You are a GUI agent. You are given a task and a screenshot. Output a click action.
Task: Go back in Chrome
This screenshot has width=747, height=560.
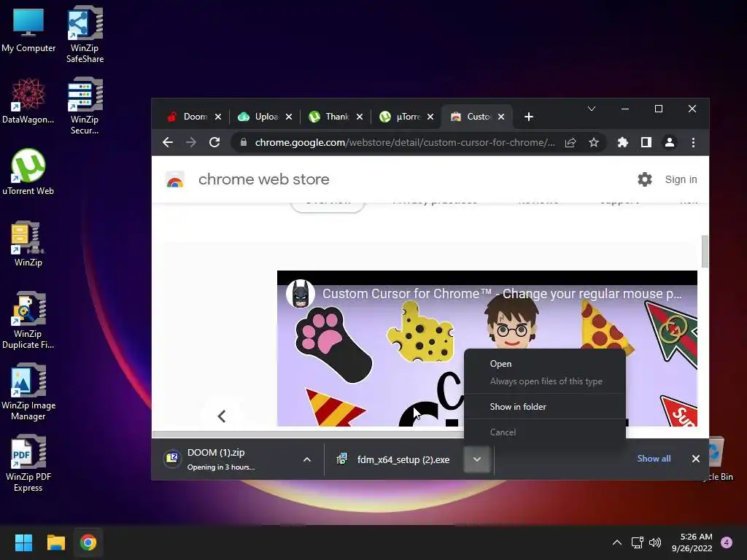click(x=168, y=142)
